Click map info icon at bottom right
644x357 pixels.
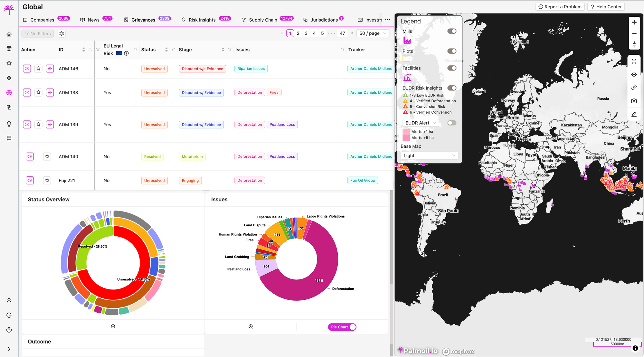pyautogui.click(x=635, y=348)
